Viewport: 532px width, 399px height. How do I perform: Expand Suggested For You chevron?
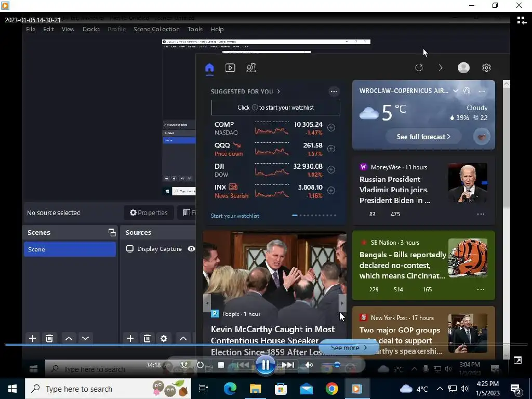point(278,91)
